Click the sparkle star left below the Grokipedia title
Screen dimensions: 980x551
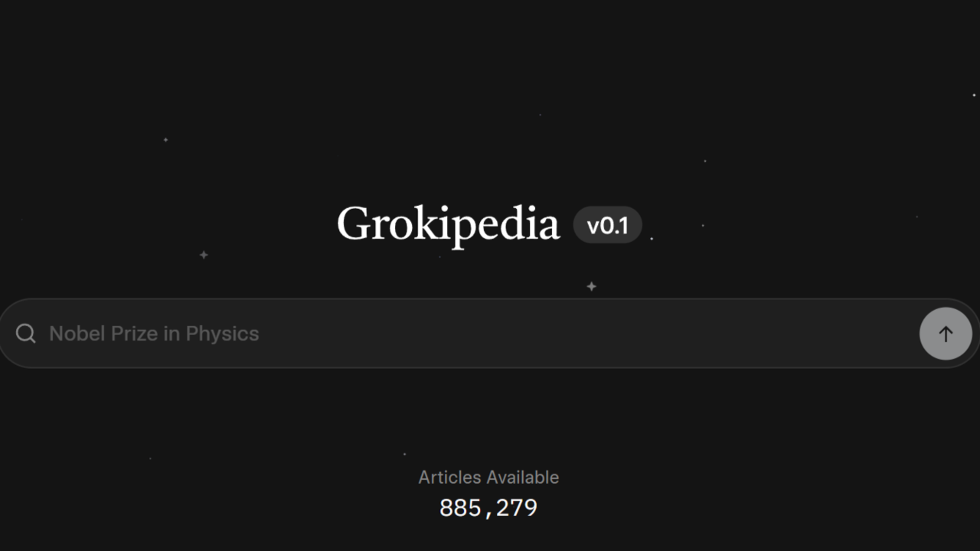[x=204, y=255]
